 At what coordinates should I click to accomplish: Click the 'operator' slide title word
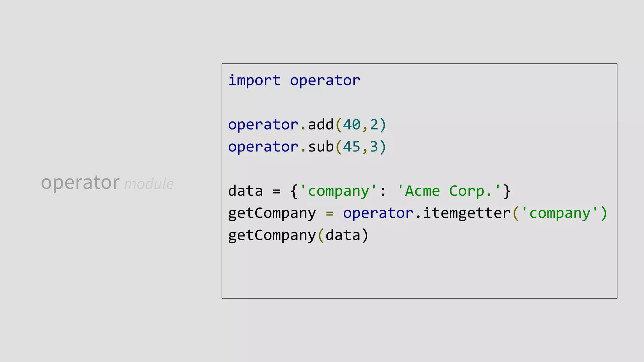(80, 183)
